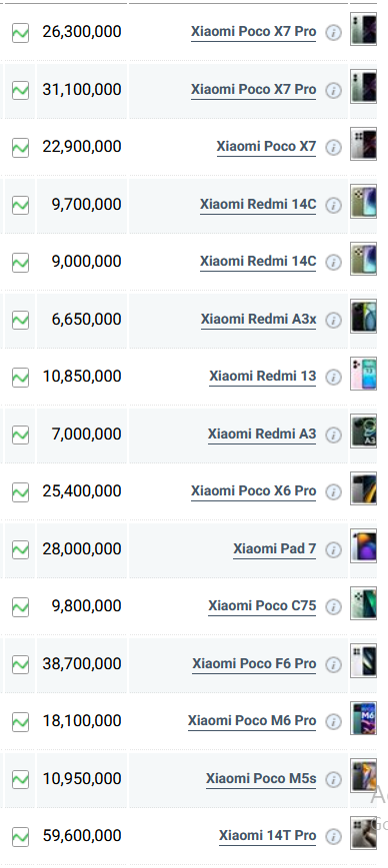
Task: Open info for 9,000,000 Redmi 14C row
Action: 333,263
